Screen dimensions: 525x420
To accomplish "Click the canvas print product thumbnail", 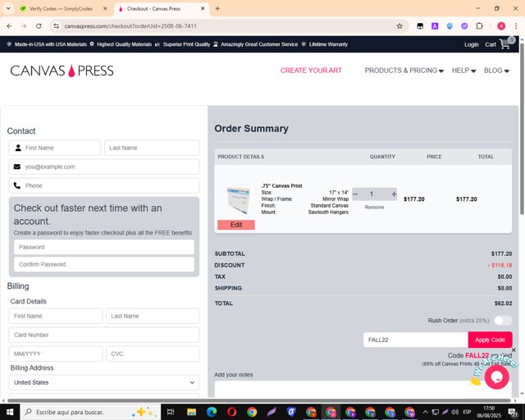I will [238, 200].
